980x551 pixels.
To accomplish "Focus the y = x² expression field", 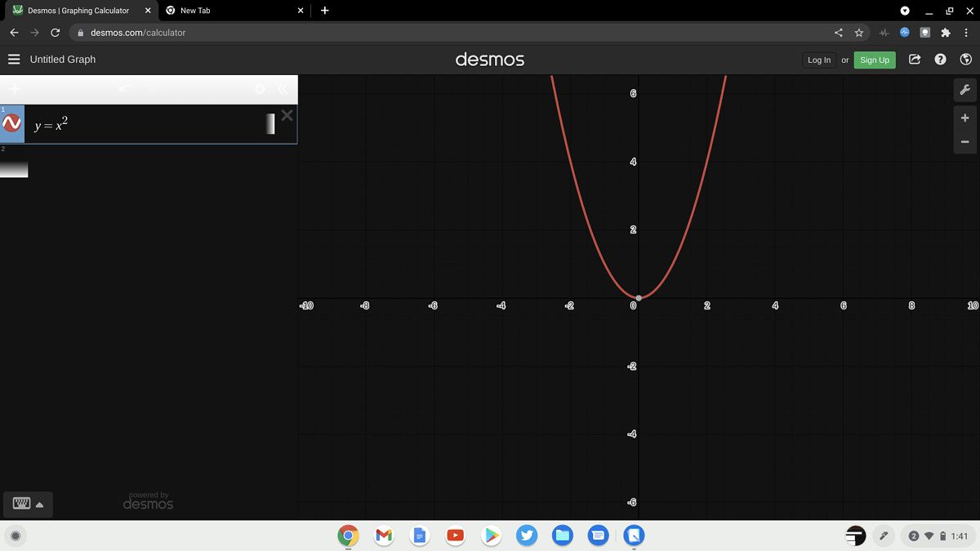I will coord(147,124).
